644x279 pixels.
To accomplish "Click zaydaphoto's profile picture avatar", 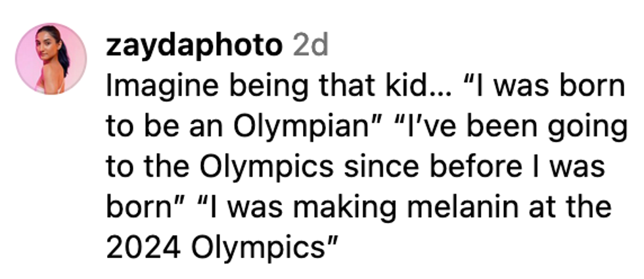I will tap(51, 58).
